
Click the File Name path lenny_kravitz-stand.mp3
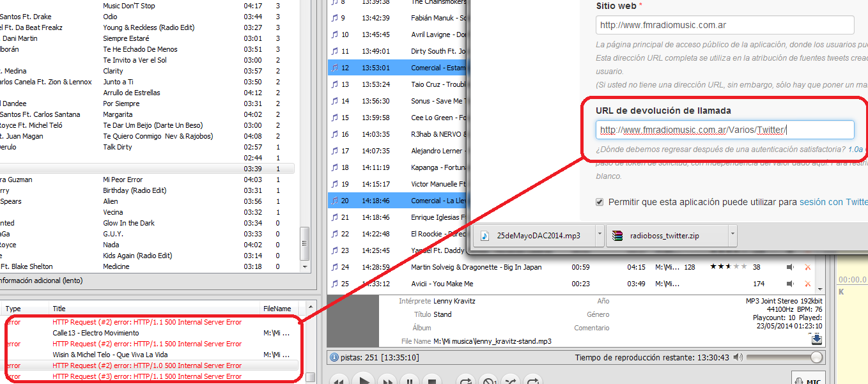coord(493,341)
